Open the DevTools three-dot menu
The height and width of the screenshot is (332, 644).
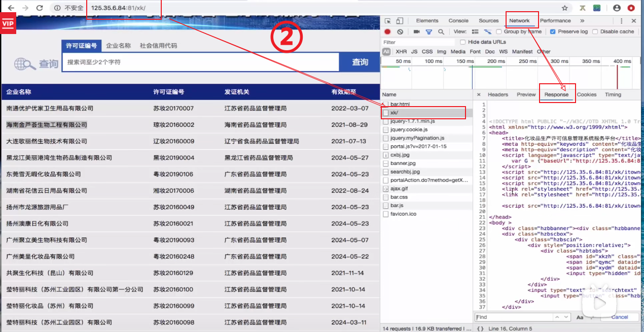[x=622, y=21]
